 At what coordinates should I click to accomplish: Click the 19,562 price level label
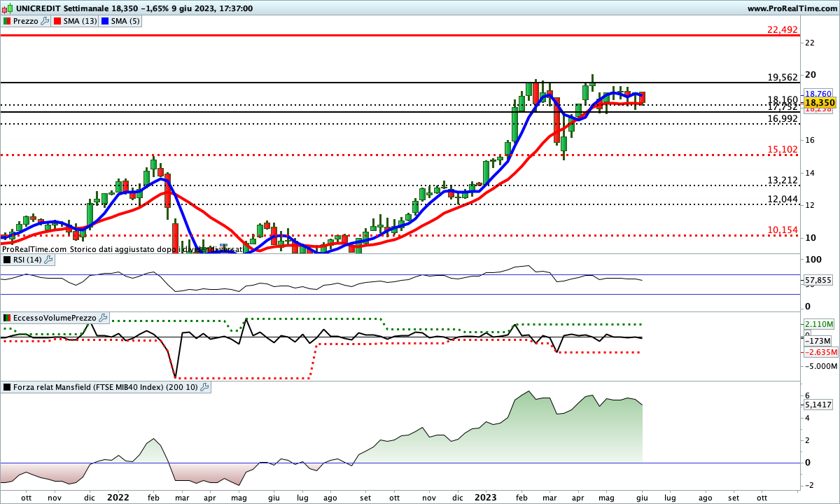pyautogui.click(x=783, y=78)
